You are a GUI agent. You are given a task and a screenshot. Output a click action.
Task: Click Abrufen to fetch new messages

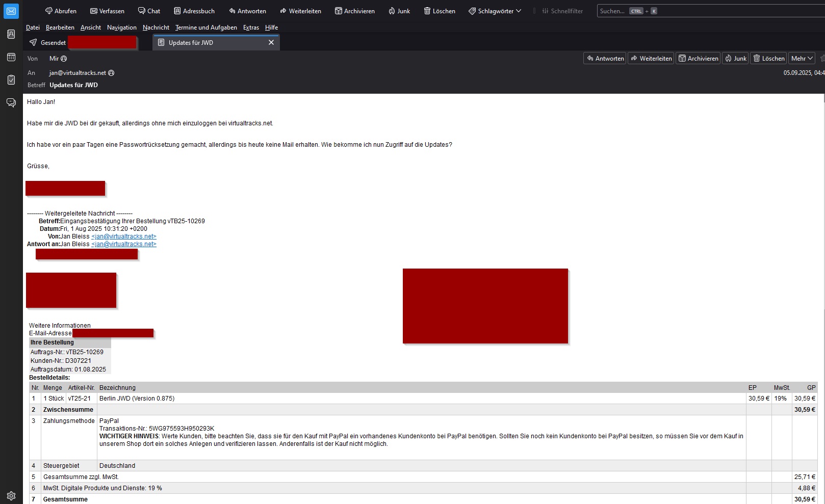pos(61,11)
